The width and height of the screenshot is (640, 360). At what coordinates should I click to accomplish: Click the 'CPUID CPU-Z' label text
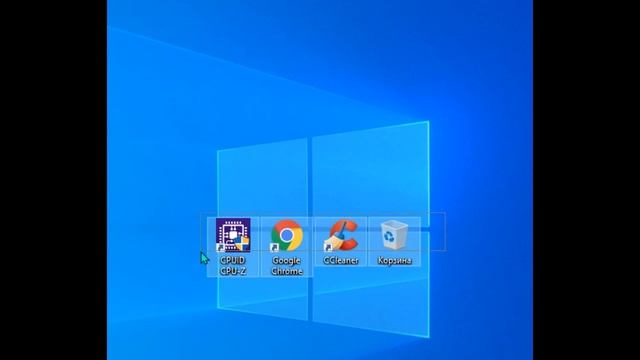pyautogui.click(x=233, y=265)
